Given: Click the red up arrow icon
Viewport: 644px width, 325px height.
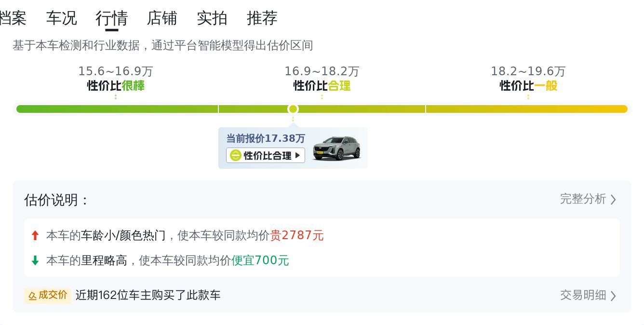Looking at the screenshot, I should (35, 235).
